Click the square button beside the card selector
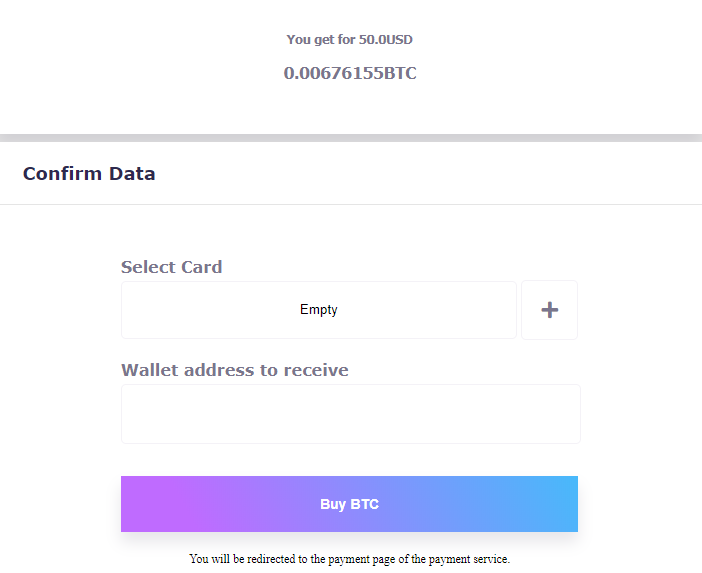Viewport: 702px width, 573px height. 549,310
